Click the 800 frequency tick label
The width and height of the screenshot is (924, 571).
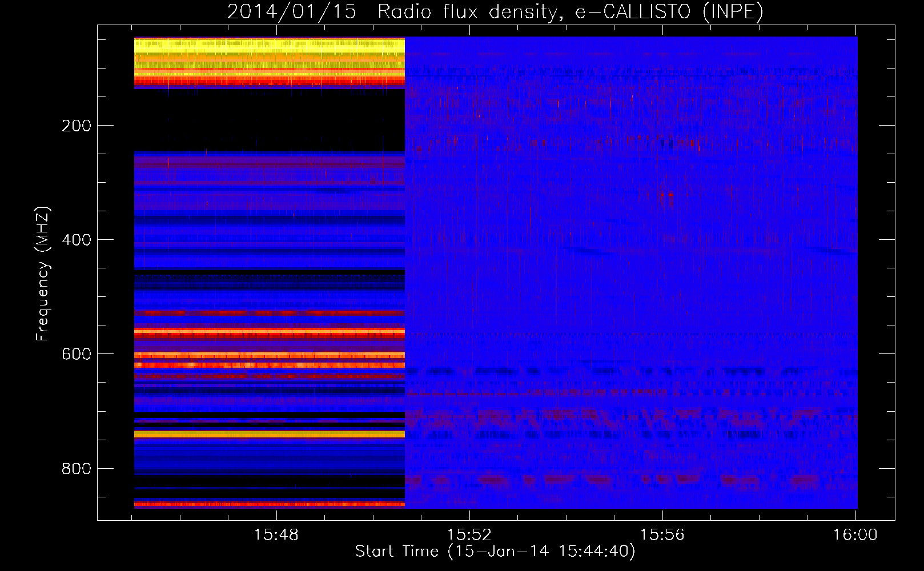(77, 469)
